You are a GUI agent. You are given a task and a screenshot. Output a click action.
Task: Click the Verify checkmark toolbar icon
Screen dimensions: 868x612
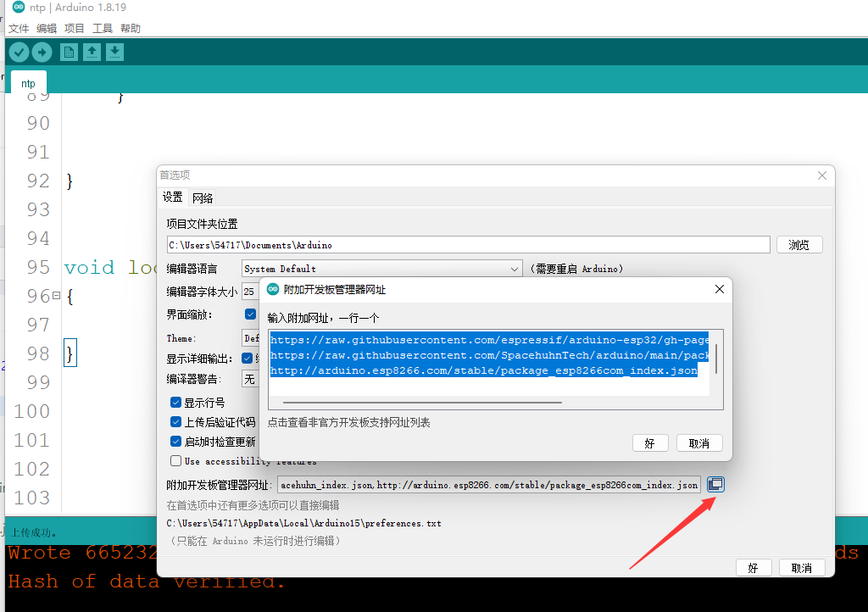pos(19,52)
